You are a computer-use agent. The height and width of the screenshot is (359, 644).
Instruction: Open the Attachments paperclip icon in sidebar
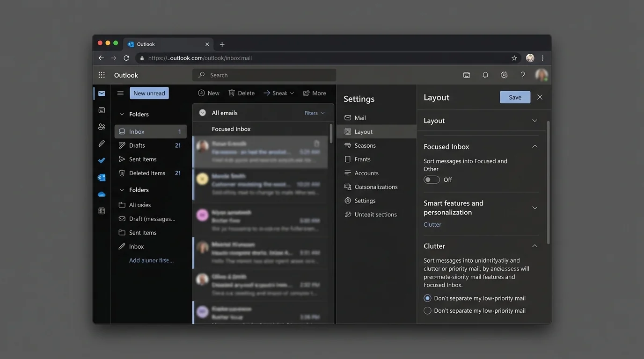click(x=102, y=144)
